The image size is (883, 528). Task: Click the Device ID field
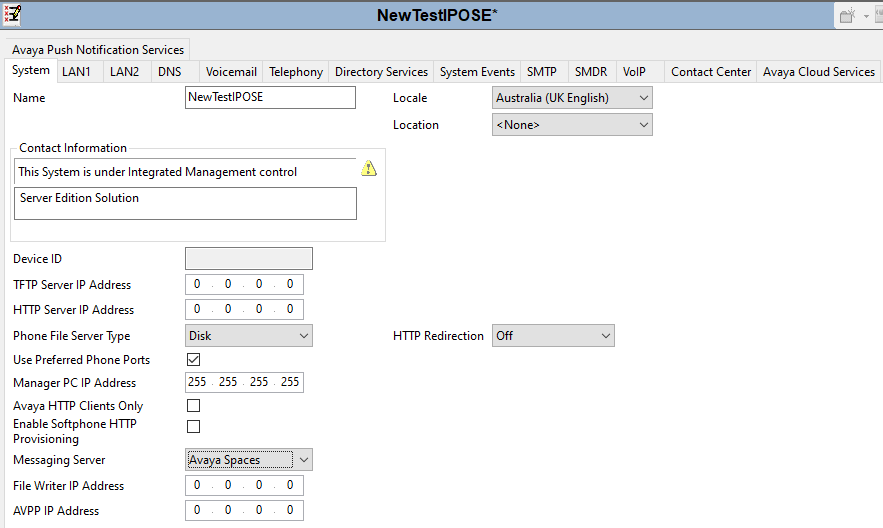[x=249, y=258]
